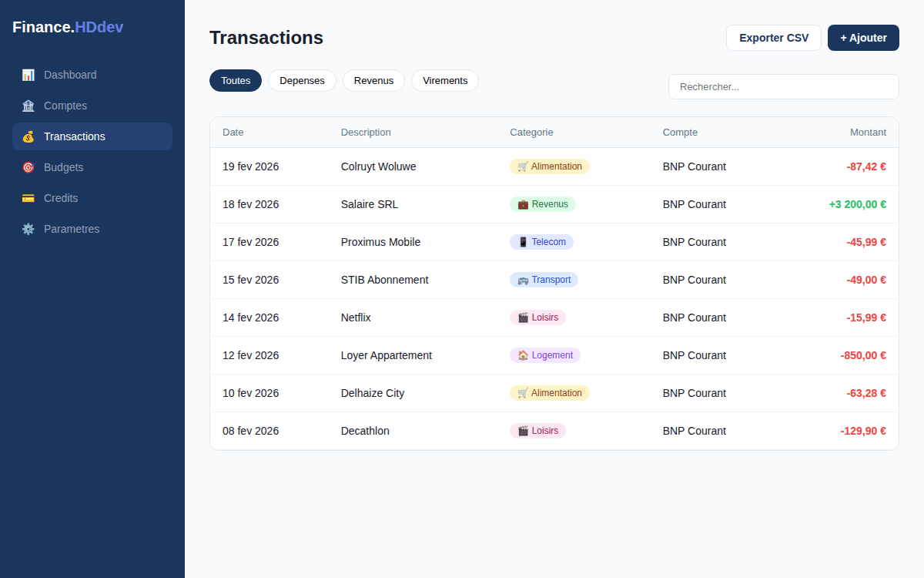Open Credits via the card icon

point(28,198)
